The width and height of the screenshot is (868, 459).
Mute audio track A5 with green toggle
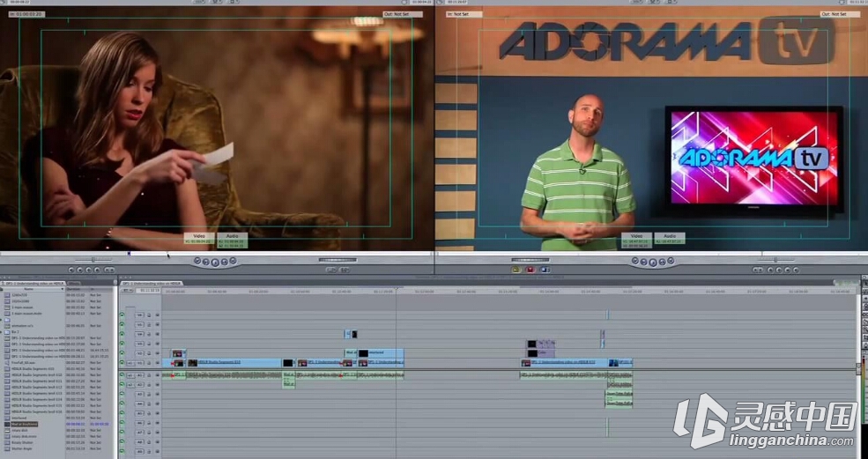tap(122, 413)
